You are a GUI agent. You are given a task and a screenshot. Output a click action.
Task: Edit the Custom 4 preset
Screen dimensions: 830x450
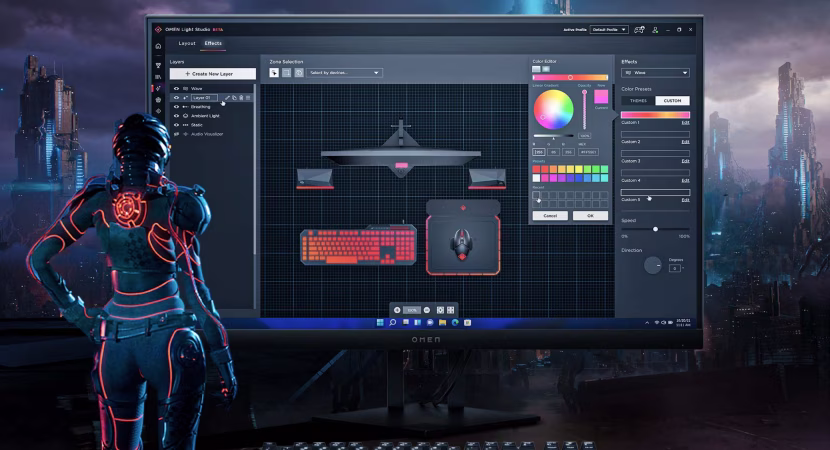coord(685,181)
